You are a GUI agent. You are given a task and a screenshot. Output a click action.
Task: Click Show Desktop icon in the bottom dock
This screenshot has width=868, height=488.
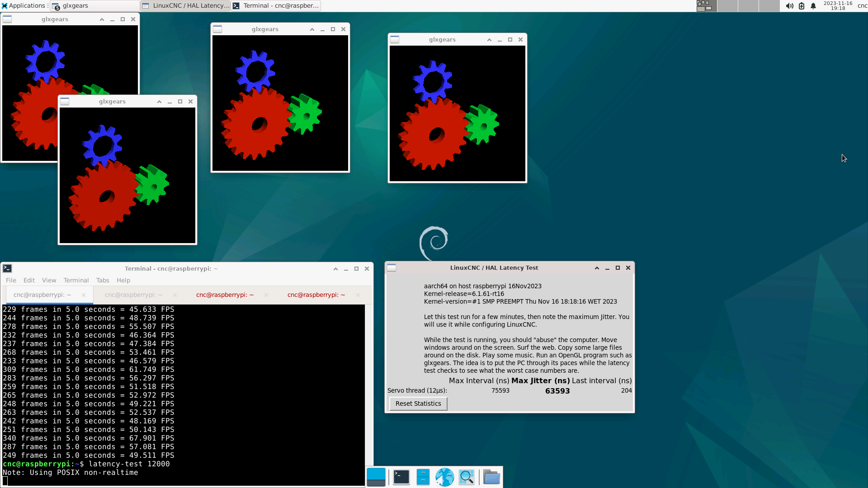(x=376, y=477)
